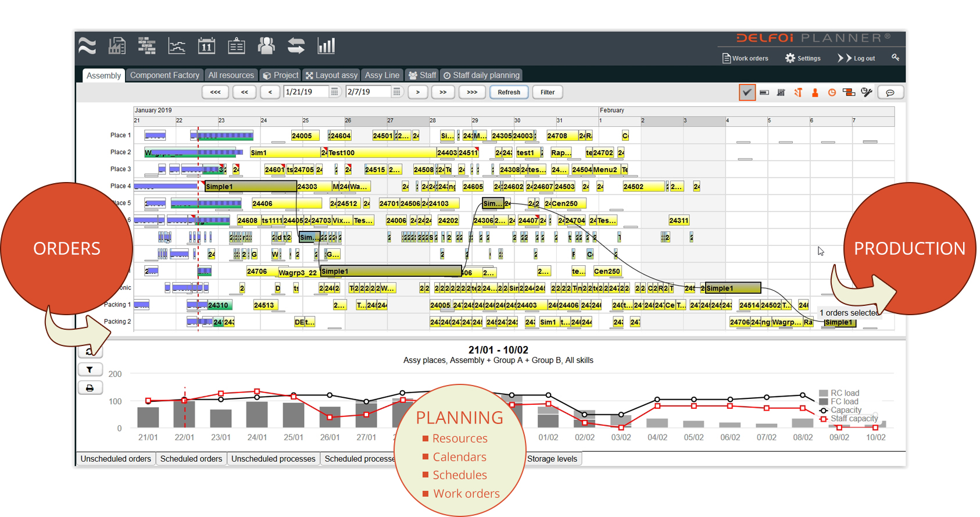Select Cen250 bar below te... bar
Viewport: 980px width, 517px height.
coord(607,272)
